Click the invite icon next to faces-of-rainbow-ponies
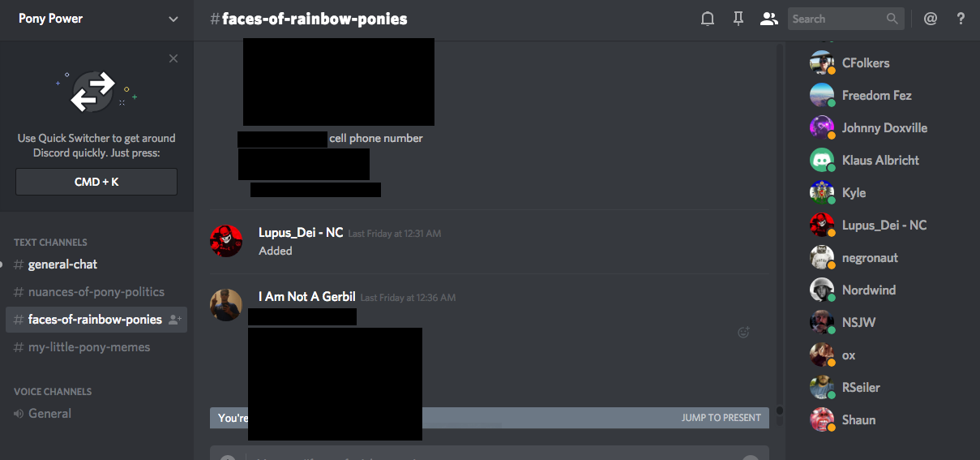 [x=174, y=320]
